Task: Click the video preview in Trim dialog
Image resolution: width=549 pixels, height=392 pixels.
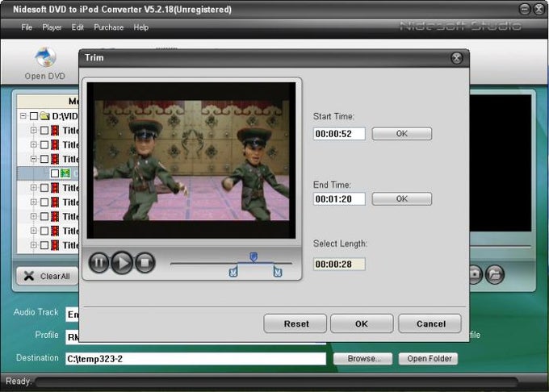Action: 191,161
